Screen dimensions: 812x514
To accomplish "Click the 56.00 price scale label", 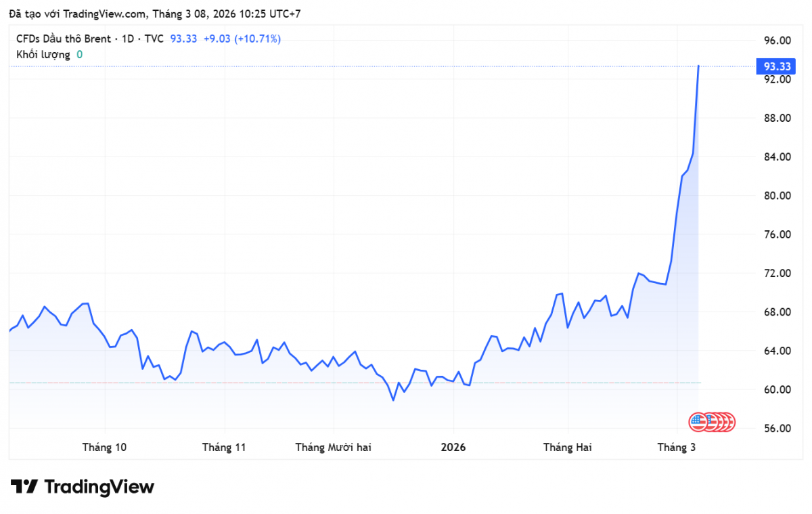I will [x=777, y=428].
